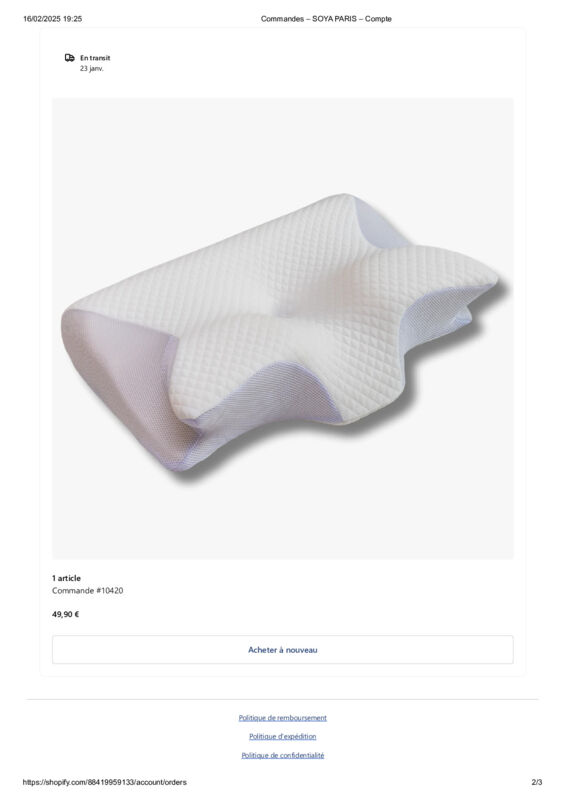Open the orthopedic pillow product image
The width and height of the screenshot is (565, 800).
[283, 329]
